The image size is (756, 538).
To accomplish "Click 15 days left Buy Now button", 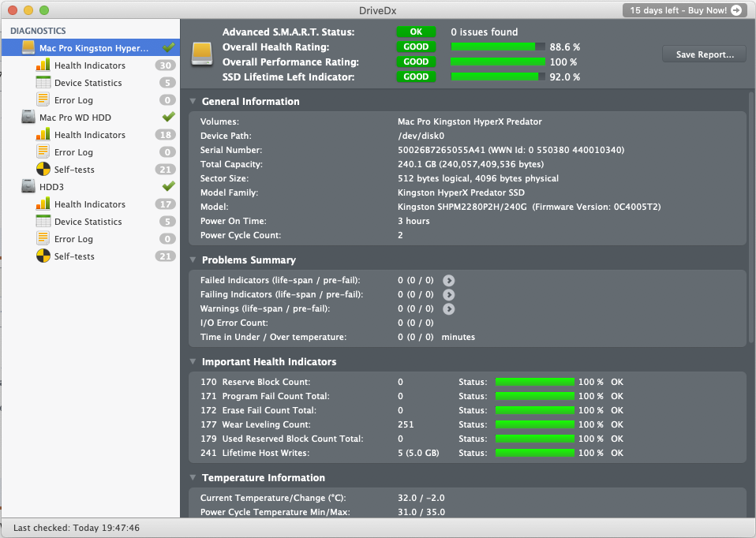I will (x=684, y=10).
